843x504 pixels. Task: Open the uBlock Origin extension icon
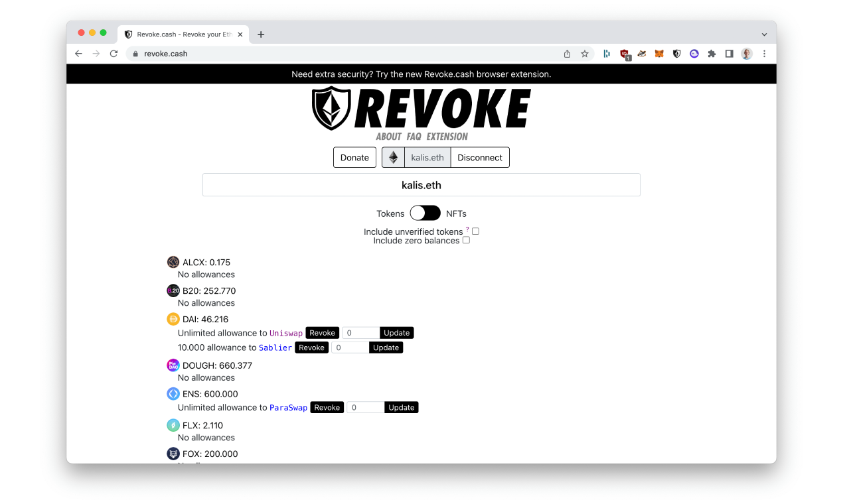point(625,54)
